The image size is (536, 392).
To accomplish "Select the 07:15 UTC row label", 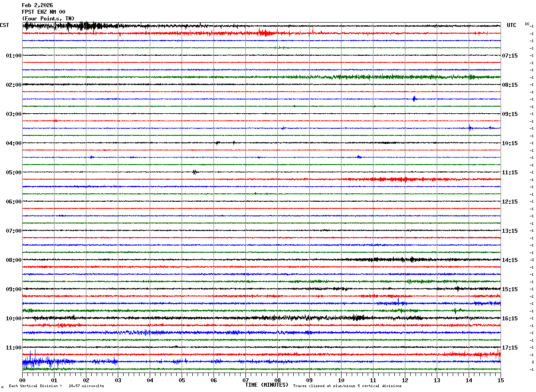I will tap(509, 56).
